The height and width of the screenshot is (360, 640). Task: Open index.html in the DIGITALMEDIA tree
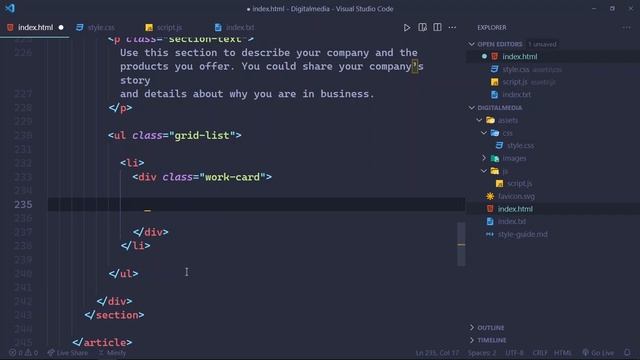(515, 209)
